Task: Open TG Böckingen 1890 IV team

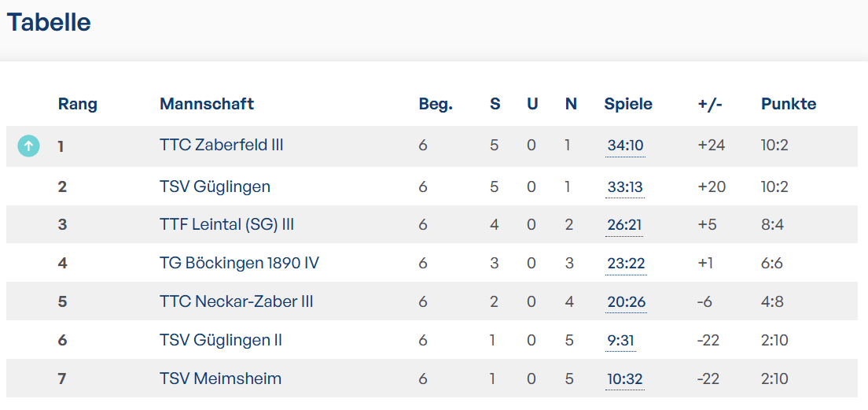Action: point(239,263)
